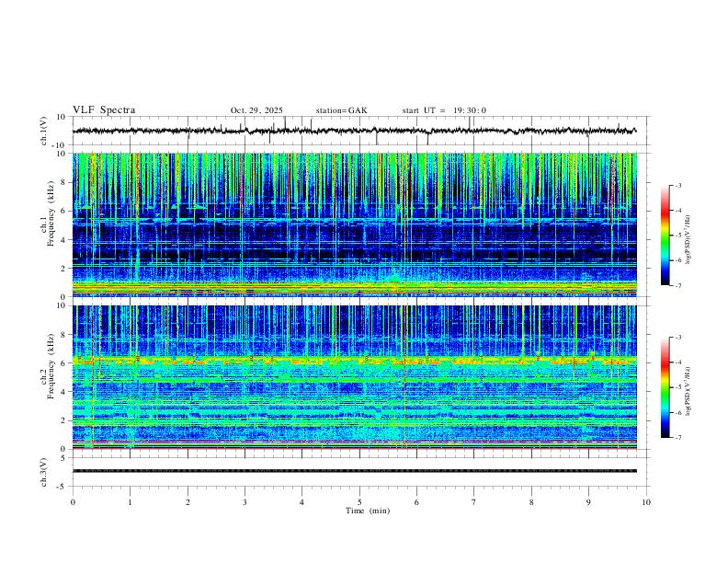Click the ch.3 black trace line

click(354, 471)
